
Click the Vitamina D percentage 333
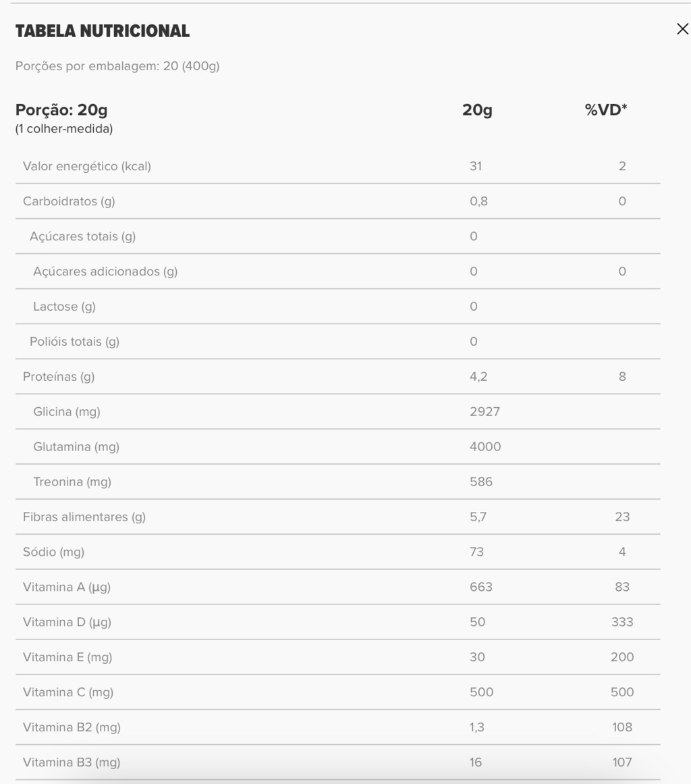tap(622, 622)
